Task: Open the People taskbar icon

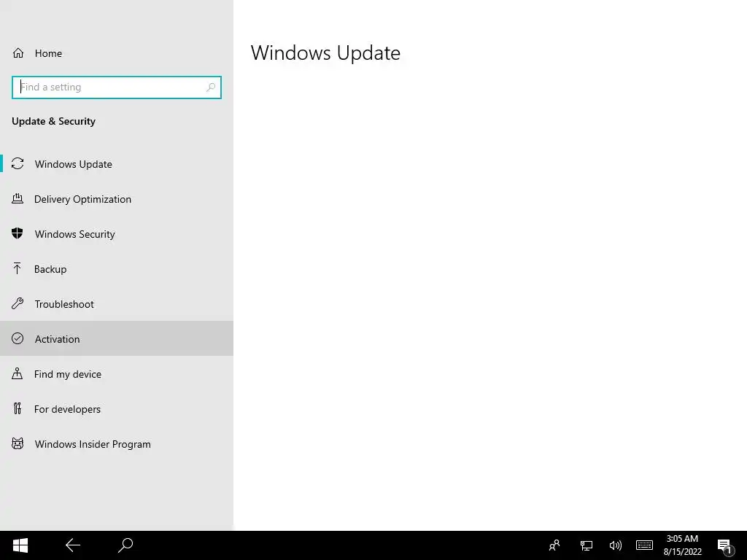Action: [554, 545]
